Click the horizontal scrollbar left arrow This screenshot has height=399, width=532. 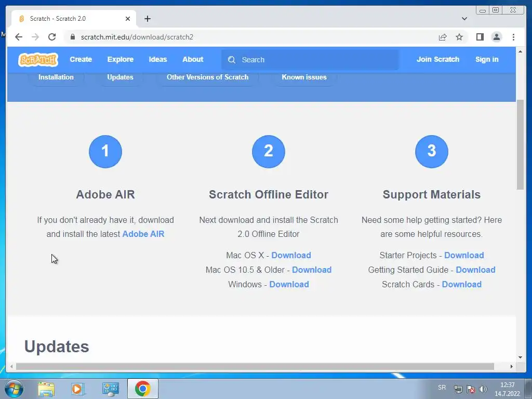(11, 366)
